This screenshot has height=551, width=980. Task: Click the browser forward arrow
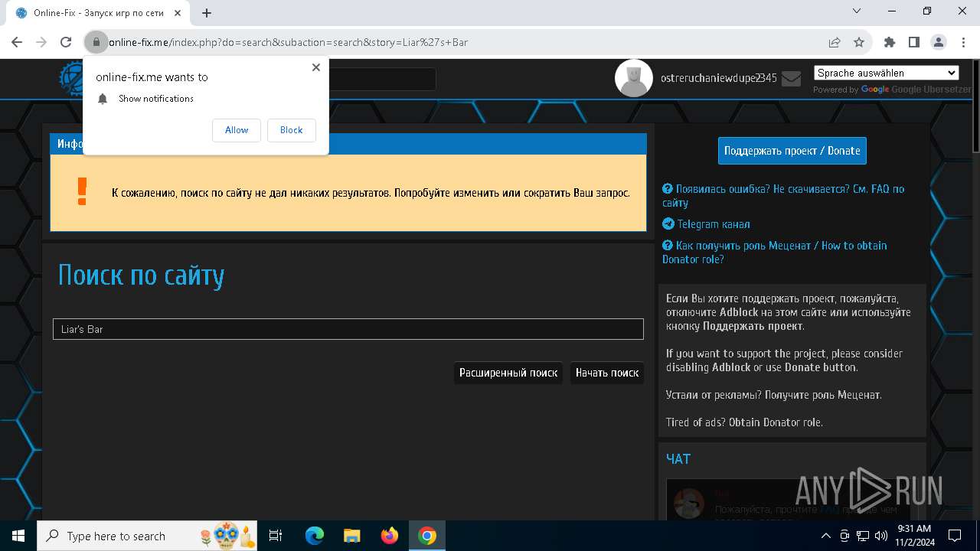point(41,42)
